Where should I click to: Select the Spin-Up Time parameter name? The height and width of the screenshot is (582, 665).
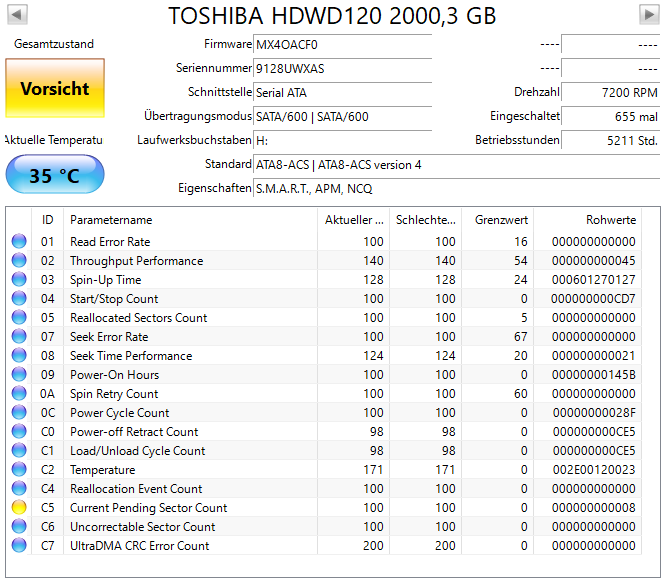[106, 280]
